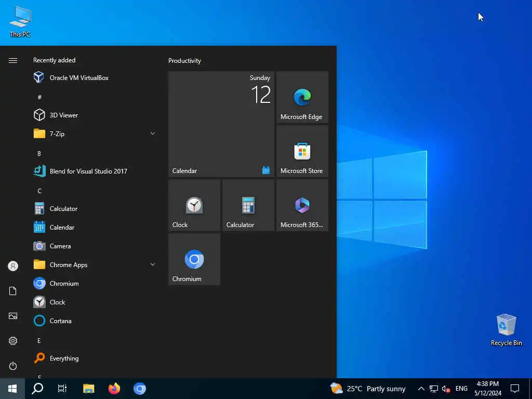Screen dimensions: 532x399
Task: Open Calendar from the app list
Action: pyautogui.click(x=95, y=228)
